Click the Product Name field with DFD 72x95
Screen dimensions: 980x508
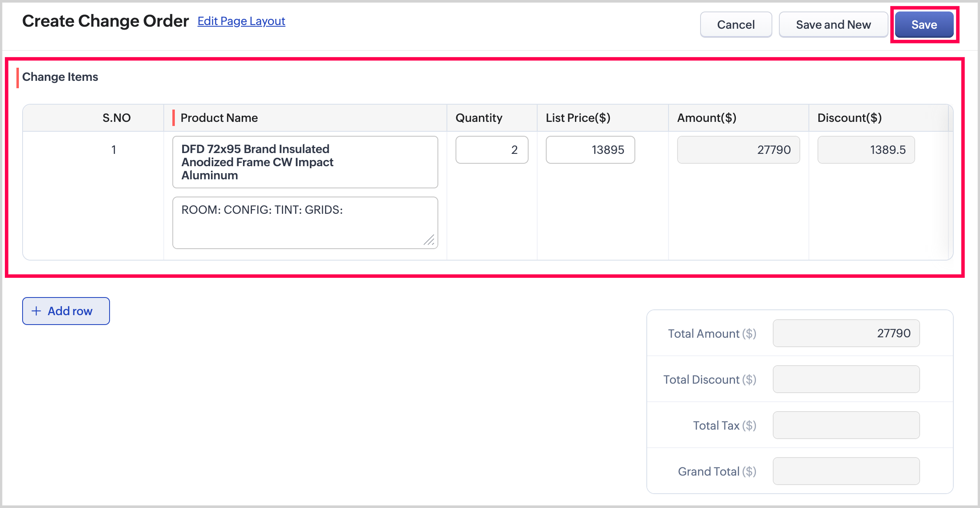[305, 162]
